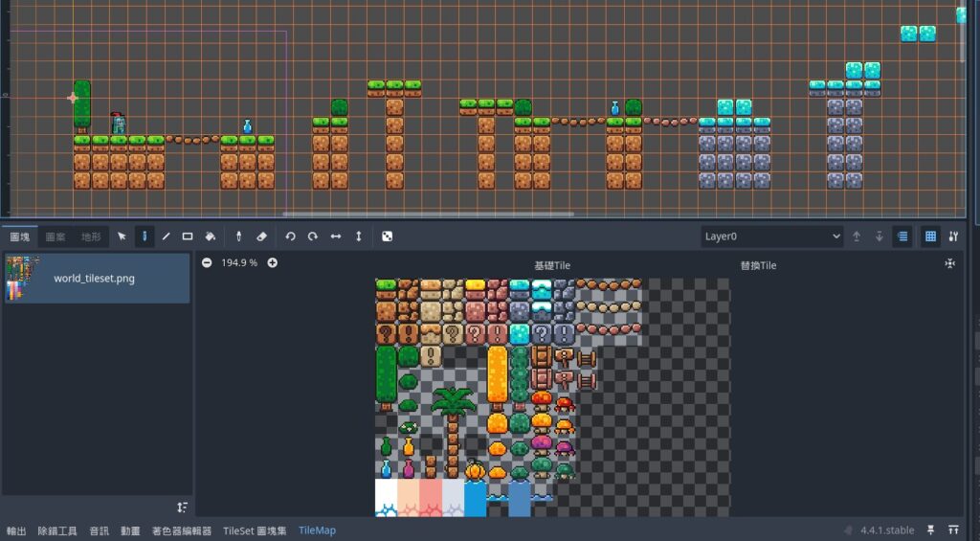This screenshot has height=541, width=980.
Task: Flip tile horizontally
Action: click(x=336, y=237)
